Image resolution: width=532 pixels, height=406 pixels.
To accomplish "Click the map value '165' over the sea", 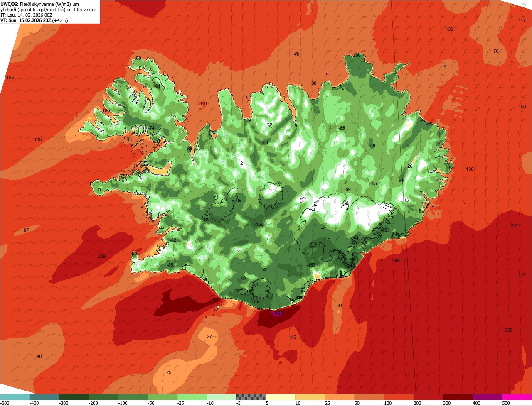I will [10, 78].
